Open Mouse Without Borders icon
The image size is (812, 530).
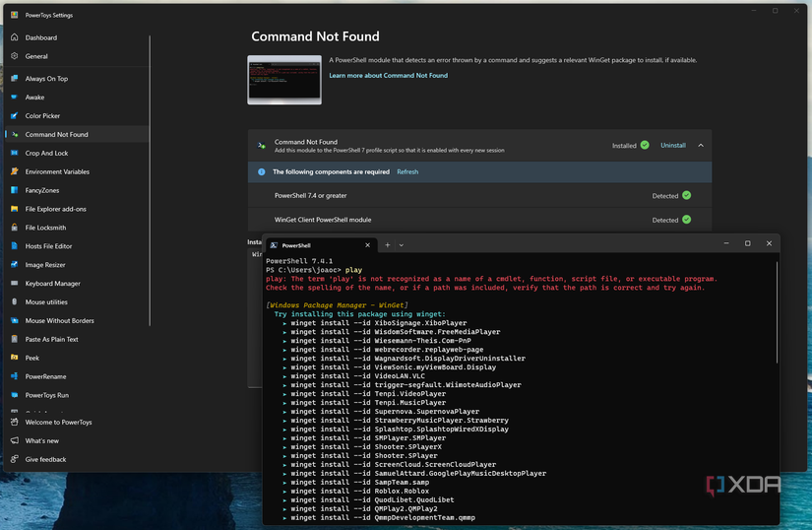pos(15,321)
